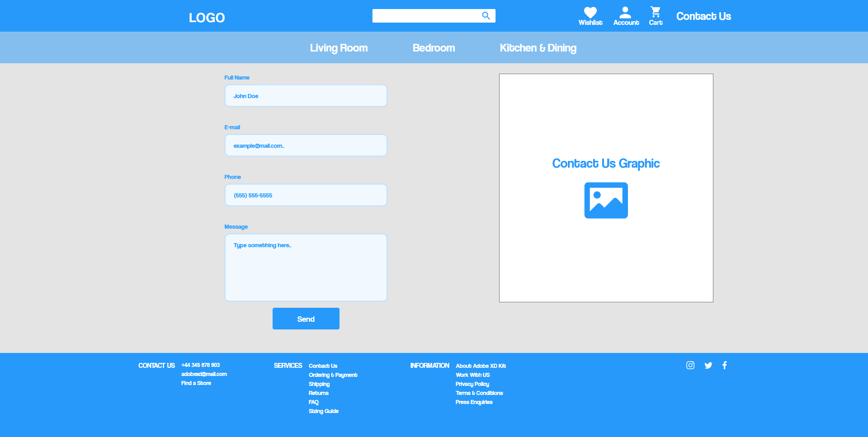868x437 pixels.
Task: Switch to the Bedroom category
Action: [x=434, y=47]
